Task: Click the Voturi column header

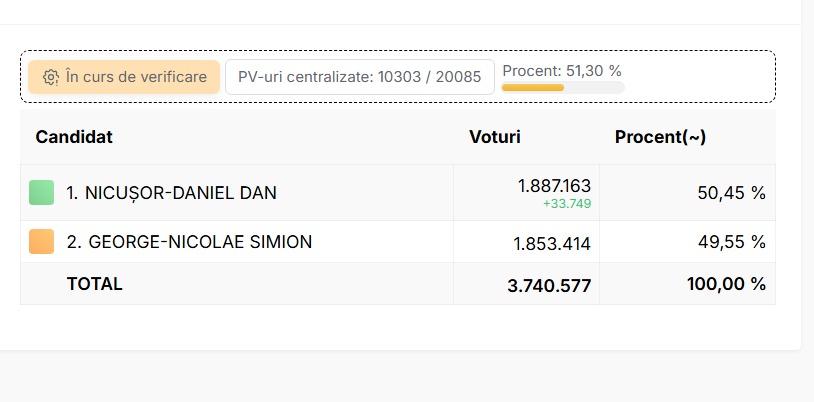Action: [x=495, y=137]
